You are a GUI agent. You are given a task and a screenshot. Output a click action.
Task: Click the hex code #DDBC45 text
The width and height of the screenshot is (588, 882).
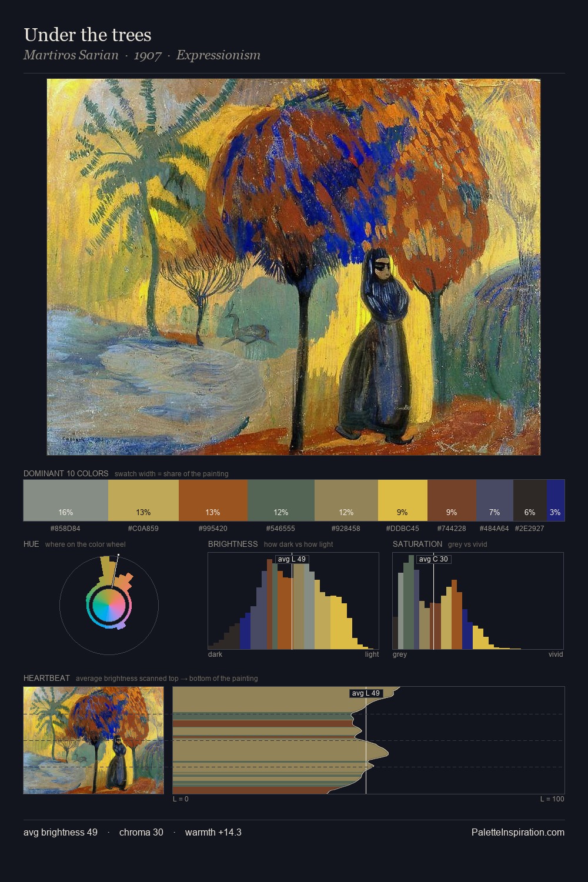(403, 529)
